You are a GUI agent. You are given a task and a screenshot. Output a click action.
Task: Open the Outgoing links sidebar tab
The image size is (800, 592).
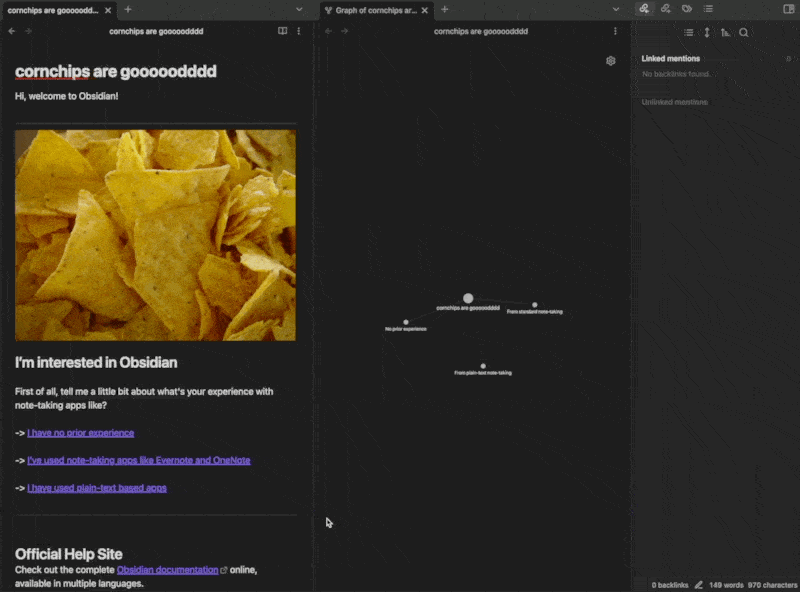click(665, 9)
